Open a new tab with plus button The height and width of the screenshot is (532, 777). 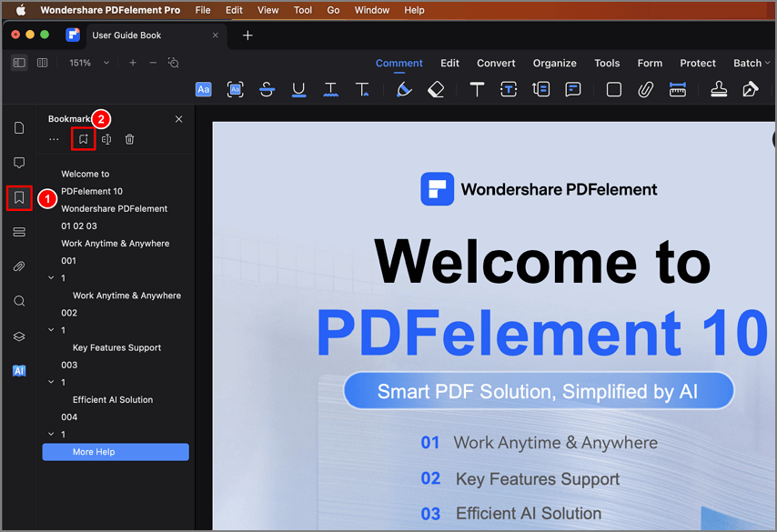[247, 35]
